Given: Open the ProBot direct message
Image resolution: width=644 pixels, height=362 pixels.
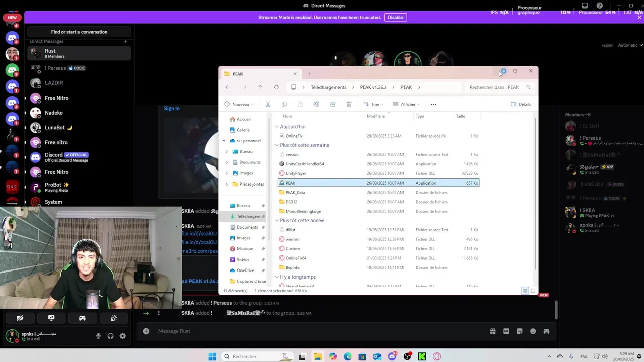Looking at the screenshot, I should pyautogui.click(x=79, y=187).
